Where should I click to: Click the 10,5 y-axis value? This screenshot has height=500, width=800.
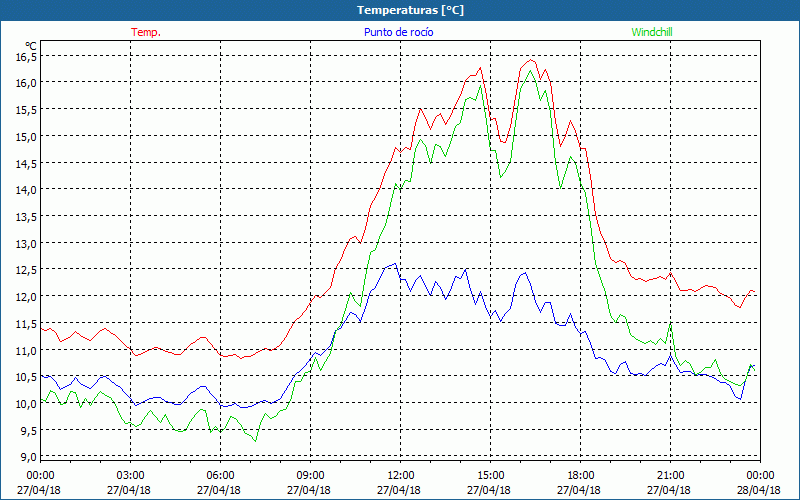click(26, 378)
